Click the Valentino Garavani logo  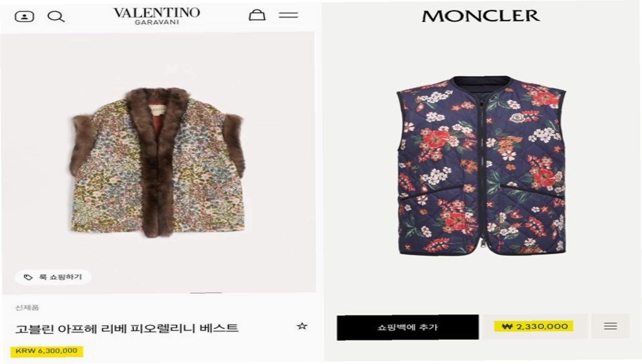coord(157,16)
